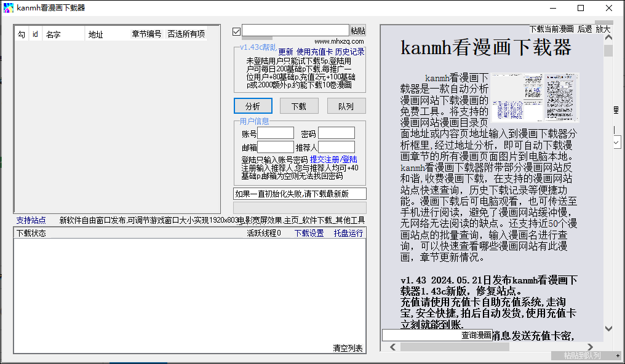Screen dimensions: 625x364
Task: Focus the 推荐人 referrer input
Action: pyautogui.click(x=336, y=147)
